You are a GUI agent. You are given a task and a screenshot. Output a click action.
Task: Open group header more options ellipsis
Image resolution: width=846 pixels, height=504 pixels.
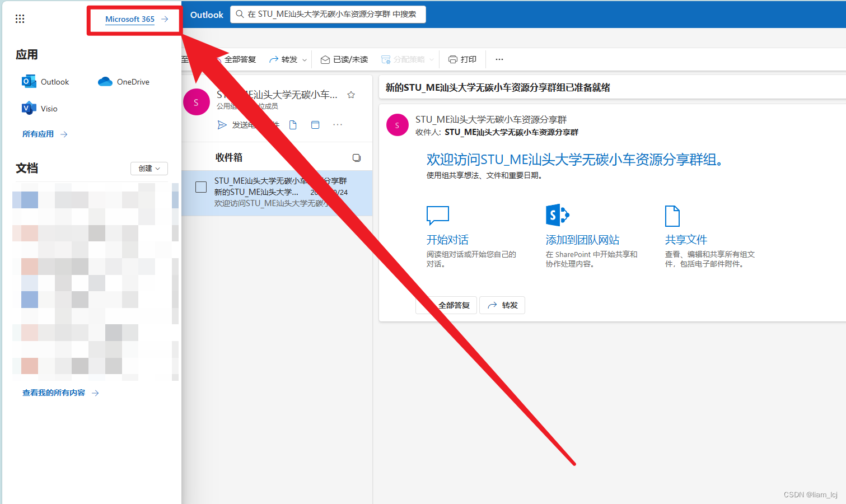point(338,125)
